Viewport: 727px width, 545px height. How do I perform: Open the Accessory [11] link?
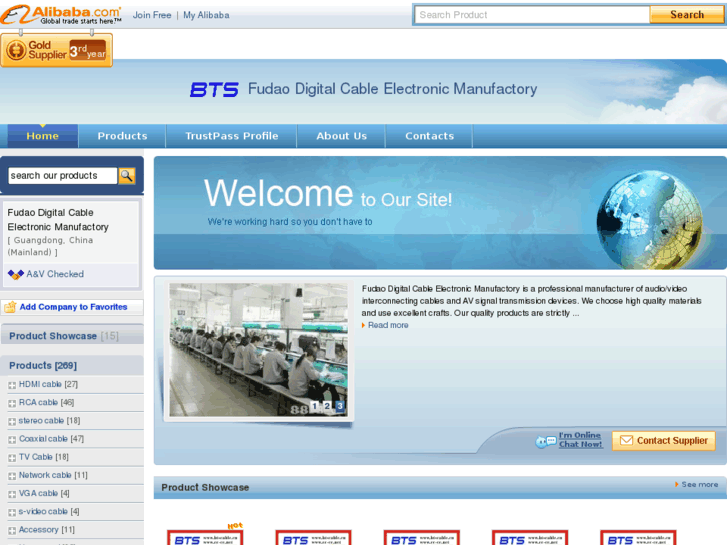pos(46,530)
